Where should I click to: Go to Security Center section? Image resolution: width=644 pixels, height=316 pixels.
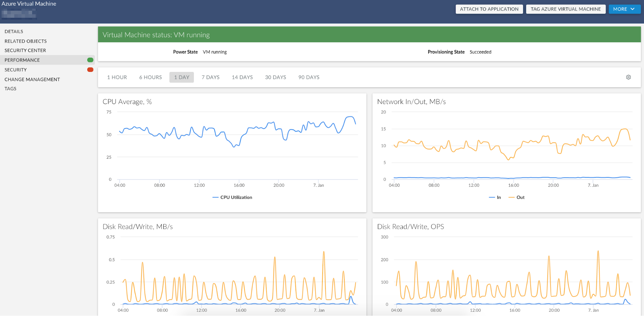tap(25, 51)
